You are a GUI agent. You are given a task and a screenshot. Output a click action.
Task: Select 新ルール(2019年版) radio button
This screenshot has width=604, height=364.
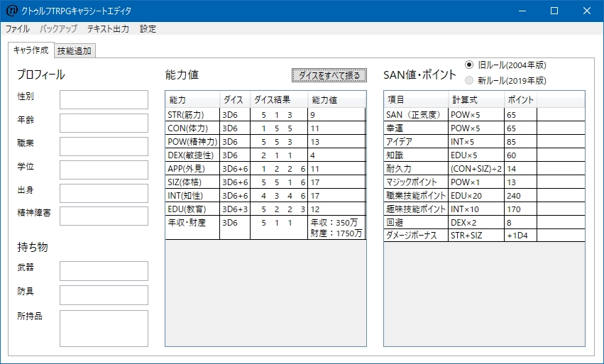pyautogui.click(x=506, y=80)
